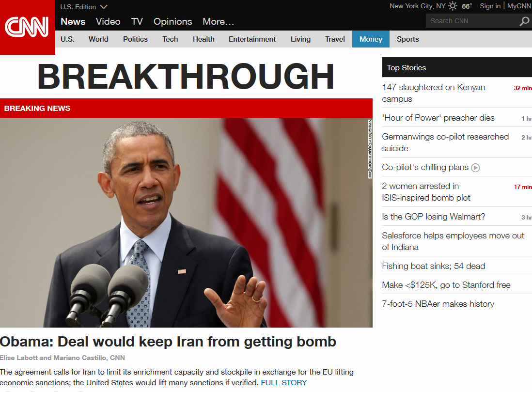
Task: Click the 66° temperature reading
Action: tap(467, 6)
